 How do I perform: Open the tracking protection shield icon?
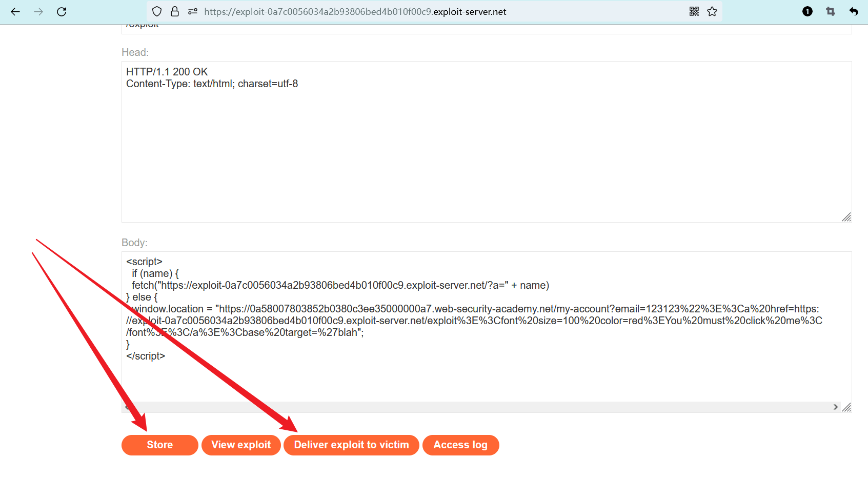(157, 12)
